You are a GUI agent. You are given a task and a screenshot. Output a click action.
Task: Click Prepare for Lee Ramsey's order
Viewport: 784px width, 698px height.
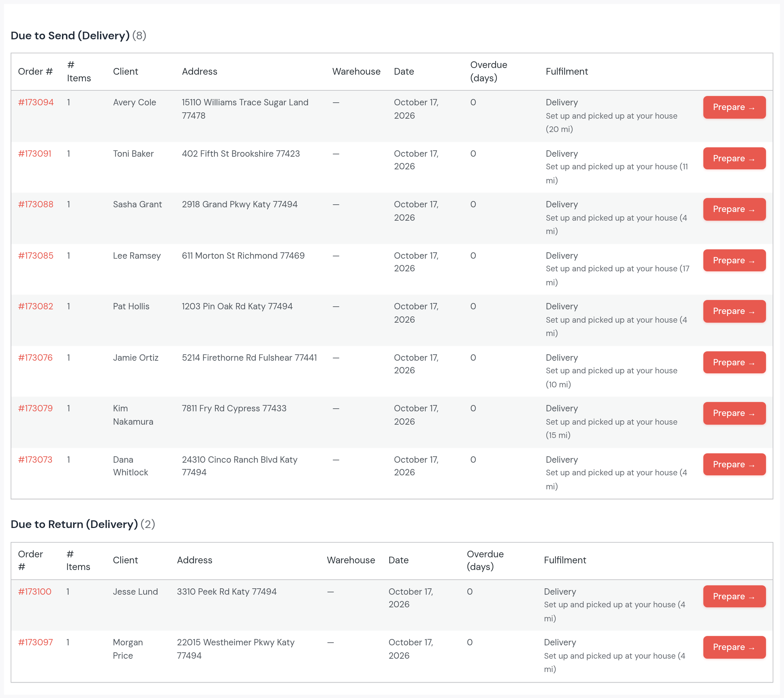coord(734,260)
